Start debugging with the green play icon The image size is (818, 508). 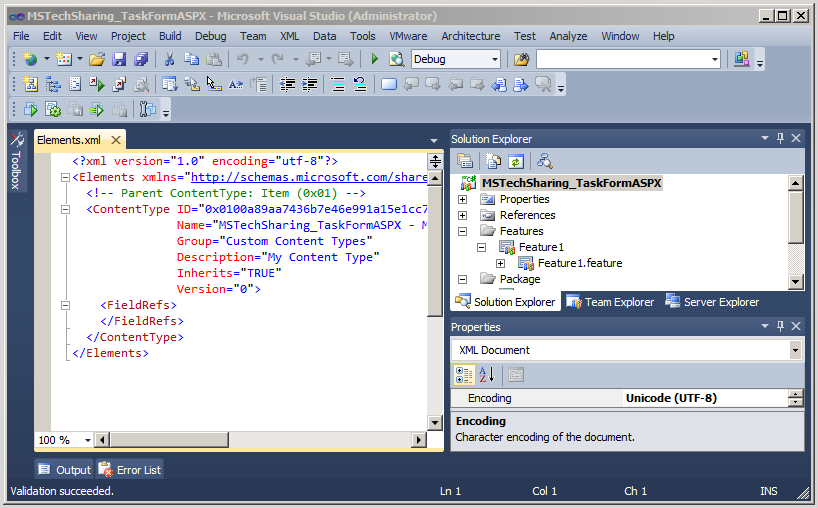375,59
